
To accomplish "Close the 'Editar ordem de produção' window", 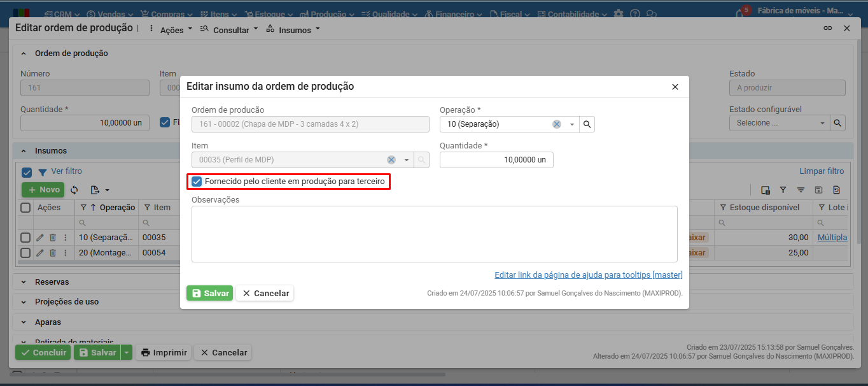I will click(847, 28).
